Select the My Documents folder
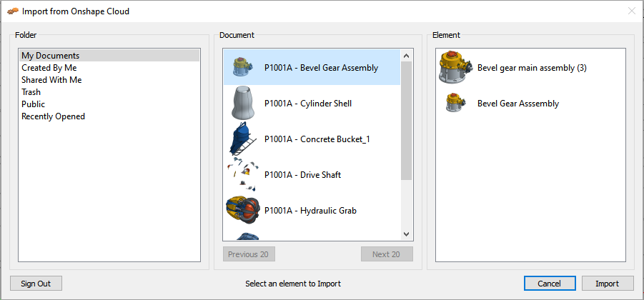 coord(50,56)
